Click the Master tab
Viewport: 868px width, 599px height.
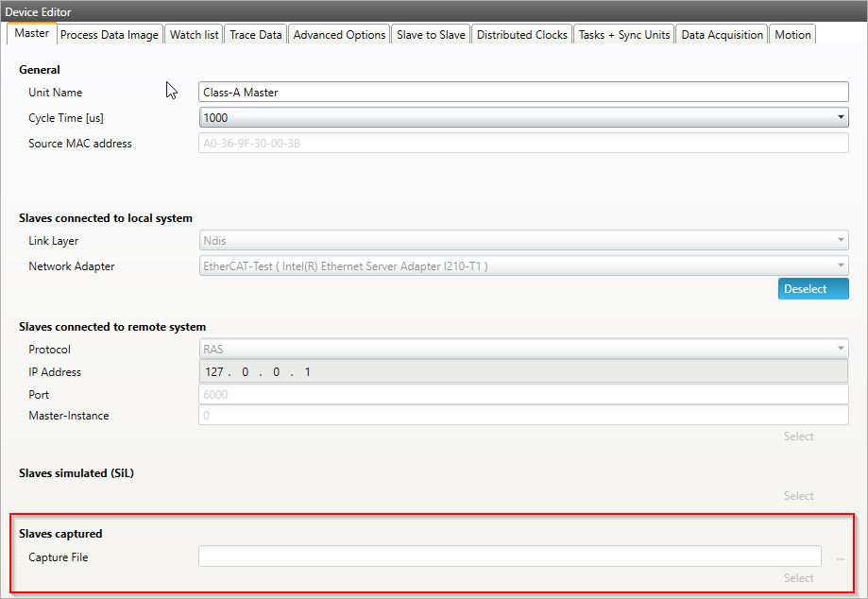coord(32,34)
